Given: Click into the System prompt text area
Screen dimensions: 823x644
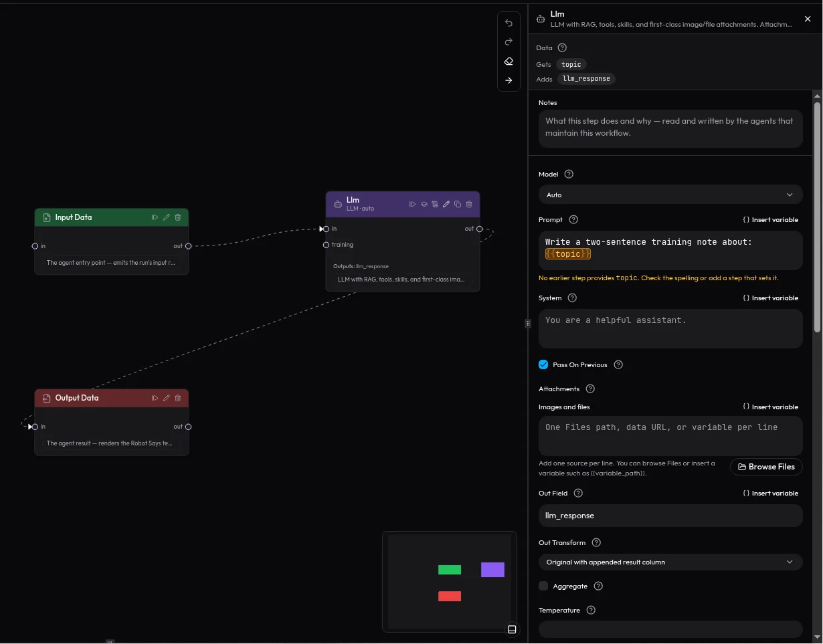Looking at the screenshot, I should [670, 328].
